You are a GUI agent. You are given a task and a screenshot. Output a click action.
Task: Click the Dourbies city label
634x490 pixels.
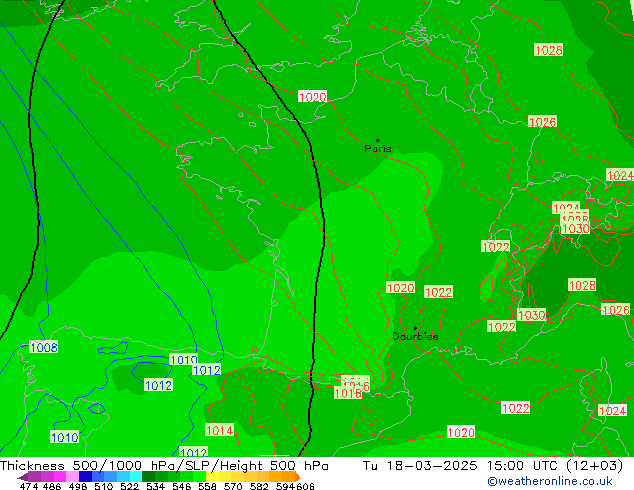415,336
